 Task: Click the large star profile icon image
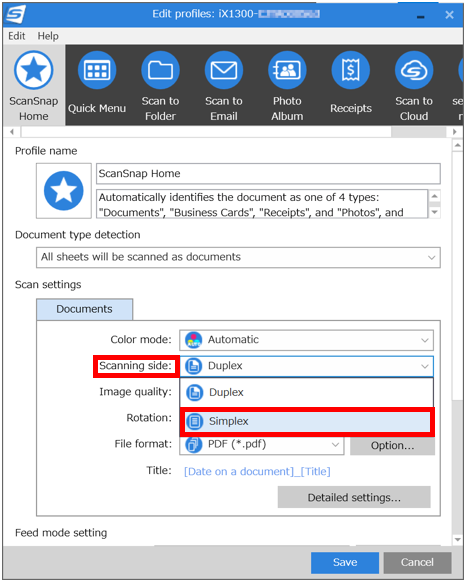pos(63,191)
